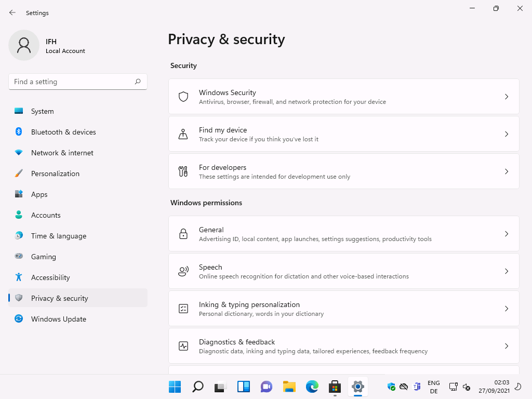Click the Time & language globe icon

coord(19,235)
